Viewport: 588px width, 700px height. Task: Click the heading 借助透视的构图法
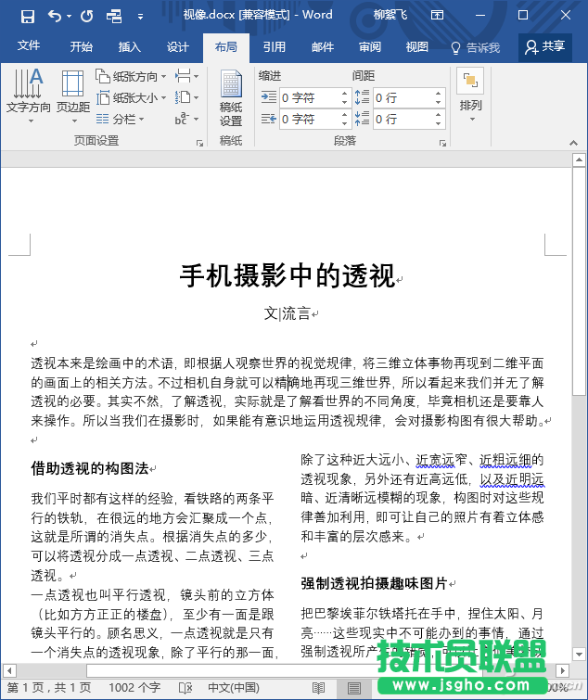pyautogui.click(x=90, y=468)
